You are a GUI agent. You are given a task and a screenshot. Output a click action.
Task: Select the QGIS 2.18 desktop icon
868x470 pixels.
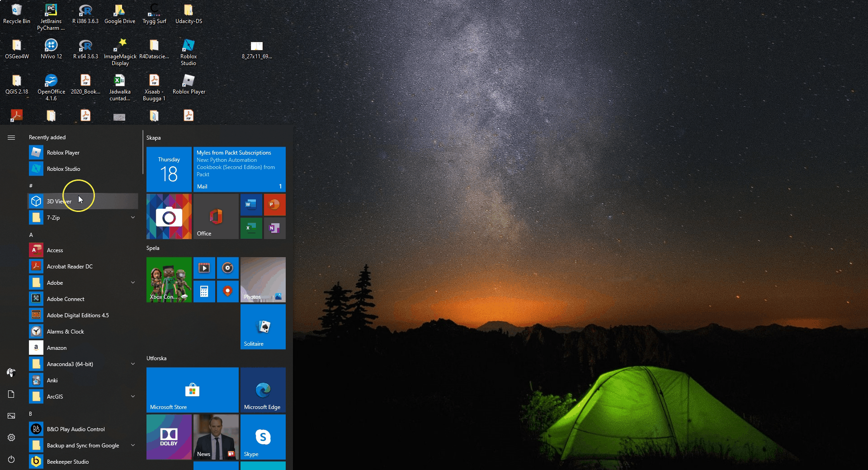(17, 85)
